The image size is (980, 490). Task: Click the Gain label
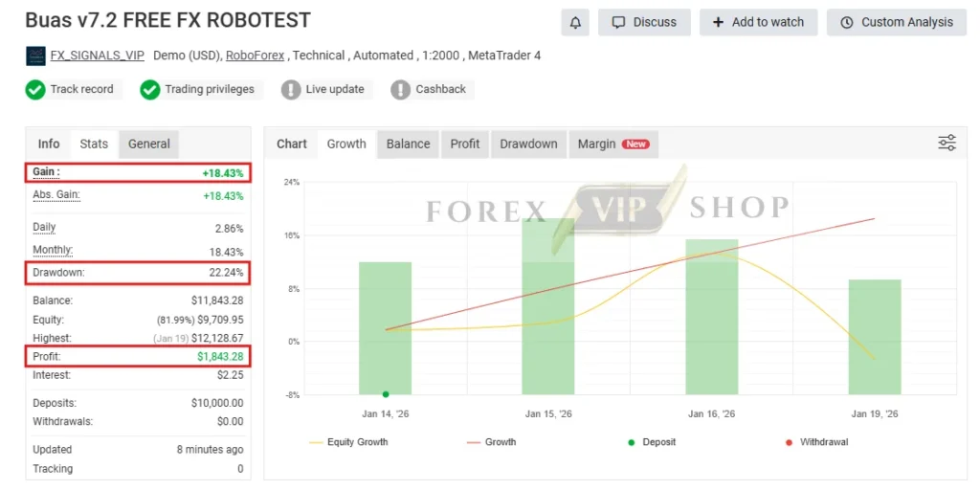click(x=46, y=172)
